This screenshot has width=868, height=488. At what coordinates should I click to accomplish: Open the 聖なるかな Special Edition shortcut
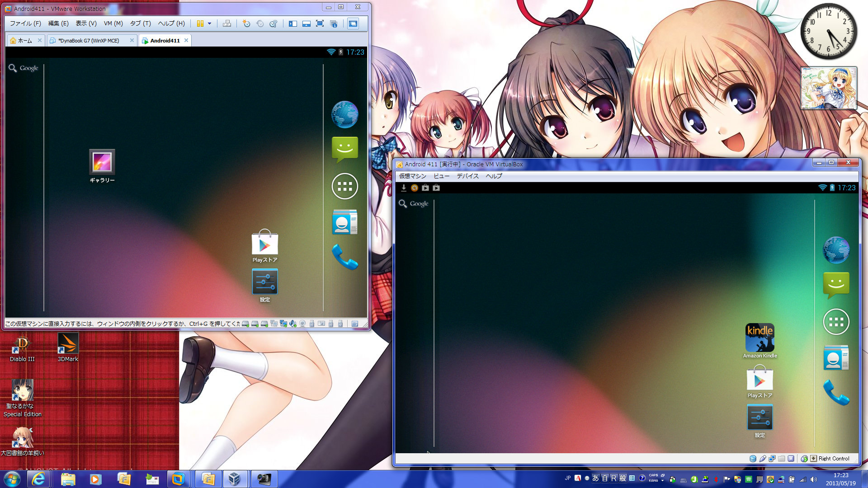click(x=22, y=399)
